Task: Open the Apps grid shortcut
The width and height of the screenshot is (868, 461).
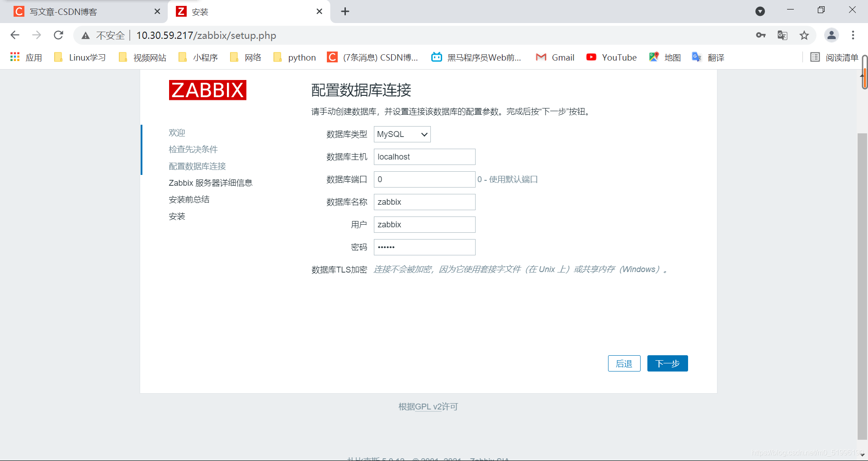Action: pos(26,57)
